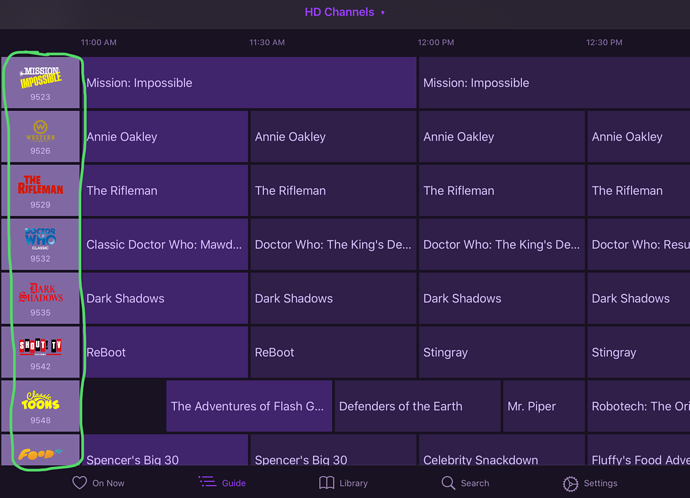
Task: Select the 12:00 PM Annie Oakley program
Action: click(x=502, y=137)
